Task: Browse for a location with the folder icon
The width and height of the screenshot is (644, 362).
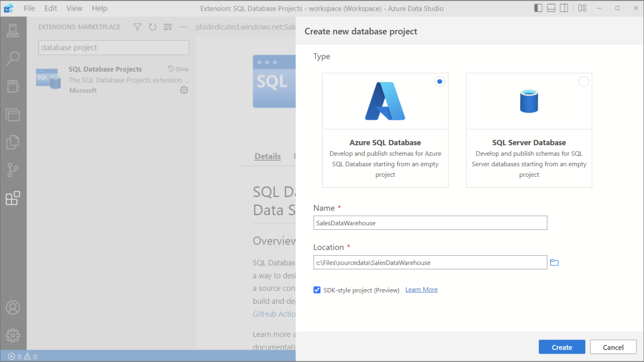Action: click(x=554, y=262)
